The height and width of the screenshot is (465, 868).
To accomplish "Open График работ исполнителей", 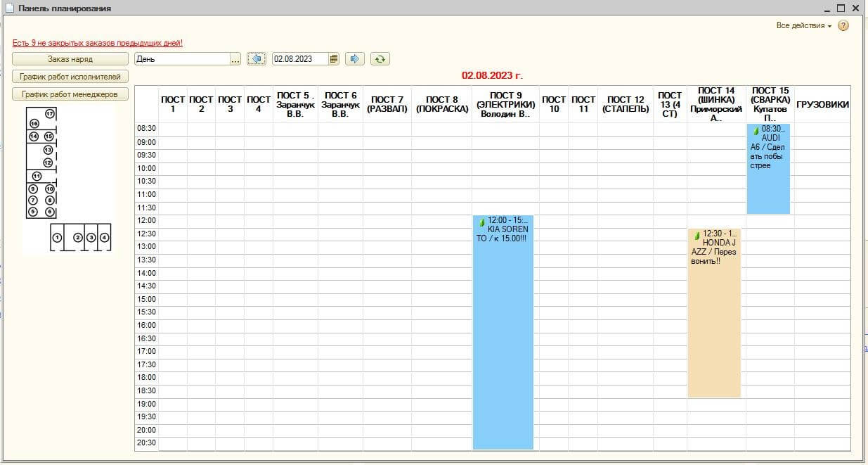I will pyautogui.click(x=70, y=77).
